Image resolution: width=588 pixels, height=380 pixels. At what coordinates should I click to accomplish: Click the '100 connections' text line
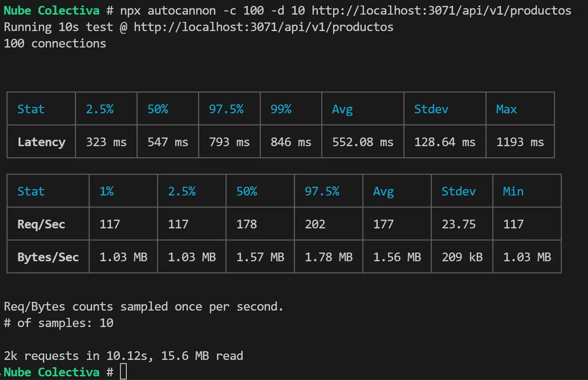pyautogui.click(x=55, y=43)
